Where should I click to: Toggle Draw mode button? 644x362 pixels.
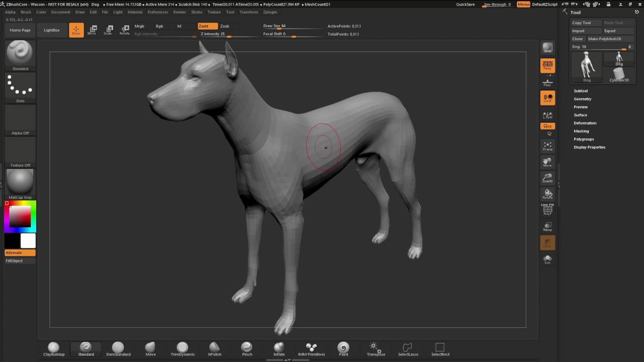[x=76, y=30]
